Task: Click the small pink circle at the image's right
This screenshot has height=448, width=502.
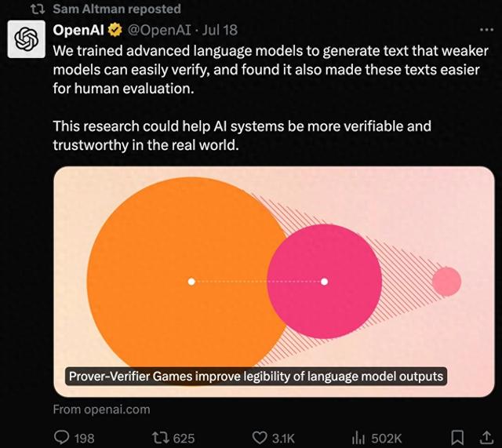Action: 446,281
